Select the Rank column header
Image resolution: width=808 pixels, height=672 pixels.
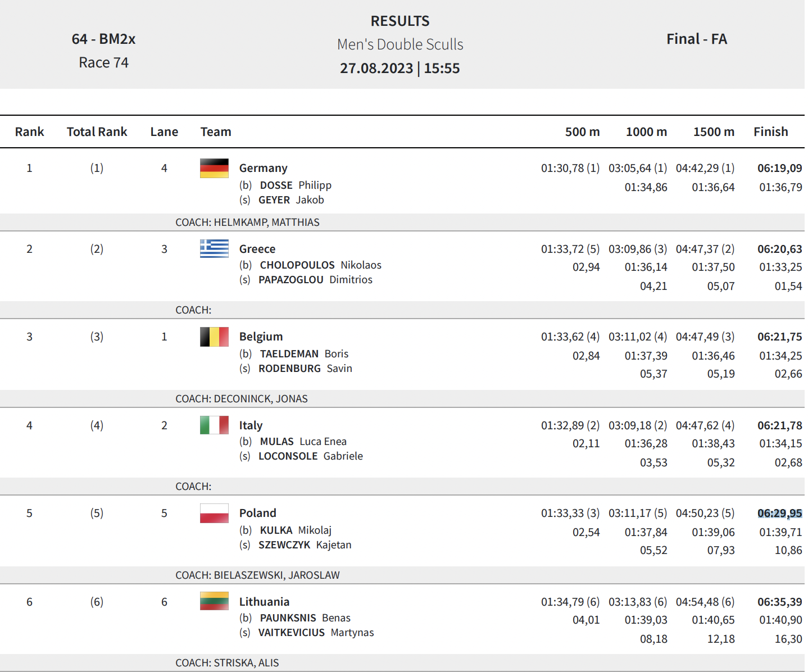[29, 131]
